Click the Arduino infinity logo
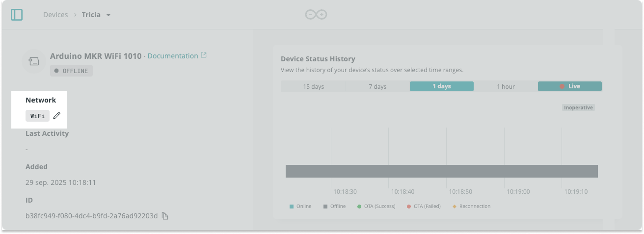Screen dimensions: 644x234 316,15
